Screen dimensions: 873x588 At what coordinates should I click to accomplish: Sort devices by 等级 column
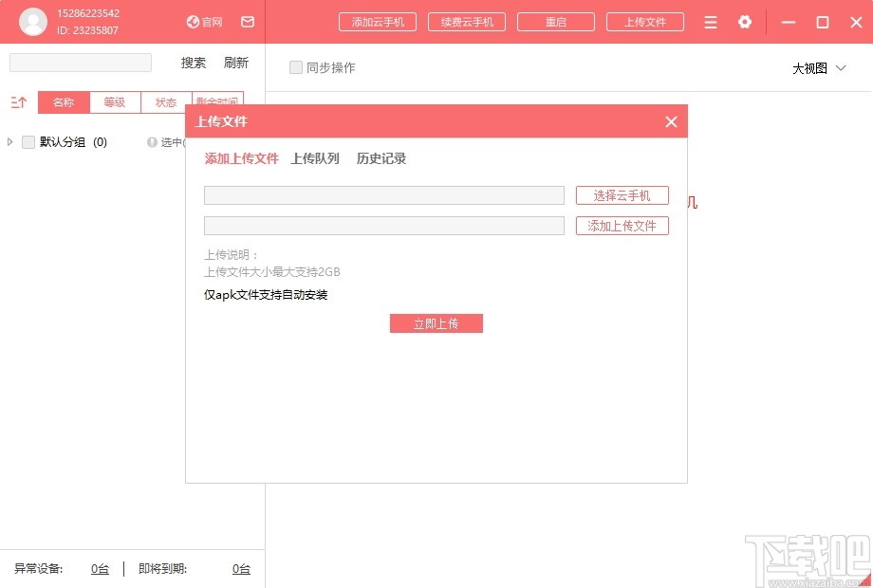pyautogui.click(x=115, y=101)
